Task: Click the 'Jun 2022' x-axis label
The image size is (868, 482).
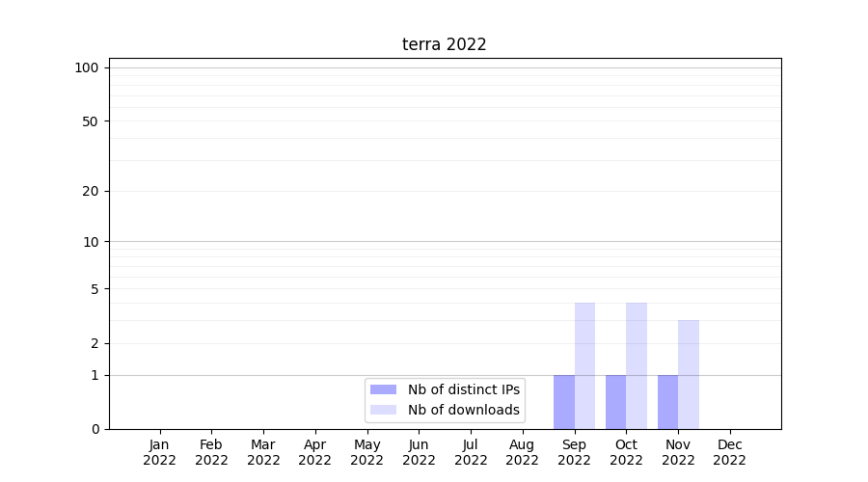Action: coord(419,452)
